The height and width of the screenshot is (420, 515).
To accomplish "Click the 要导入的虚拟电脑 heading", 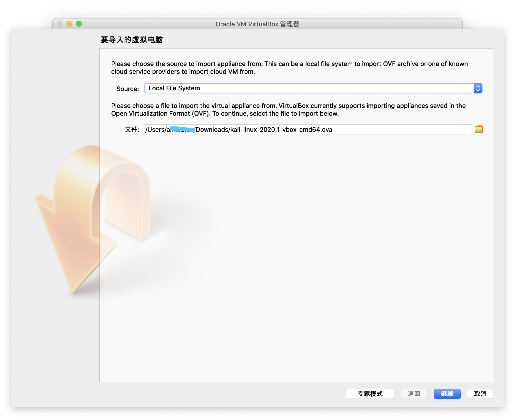I will point(132,39).
